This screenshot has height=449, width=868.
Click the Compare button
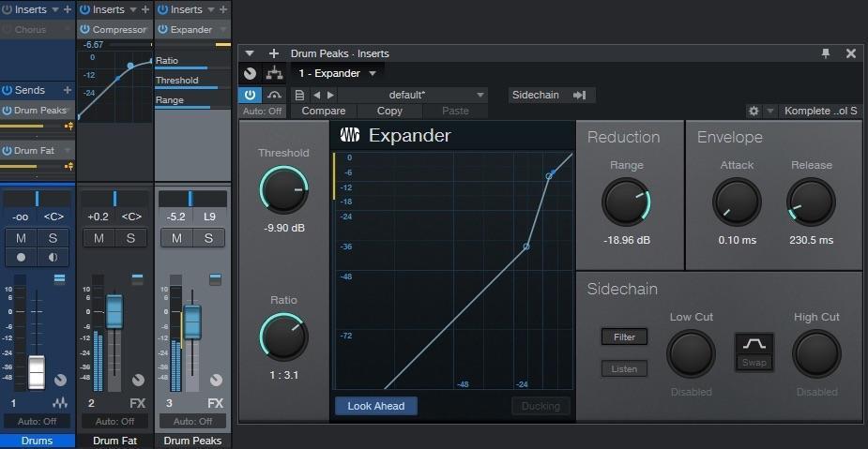324,112
